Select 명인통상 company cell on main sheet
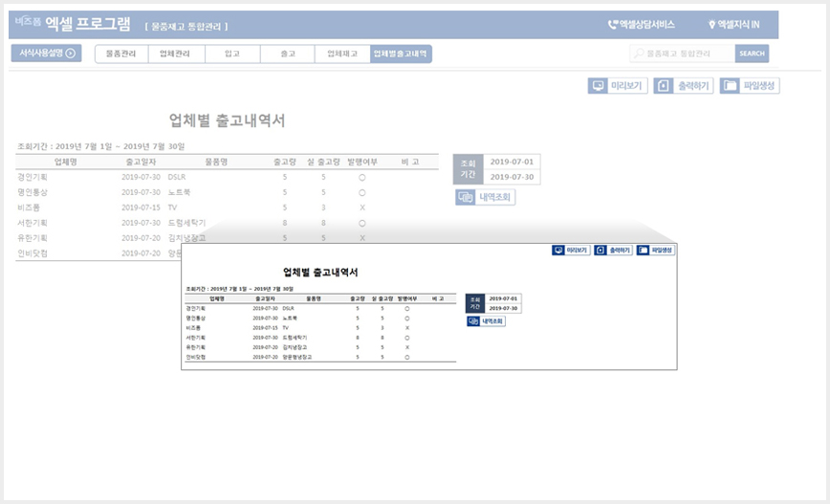Screen dimensions: 830x504 33,193
